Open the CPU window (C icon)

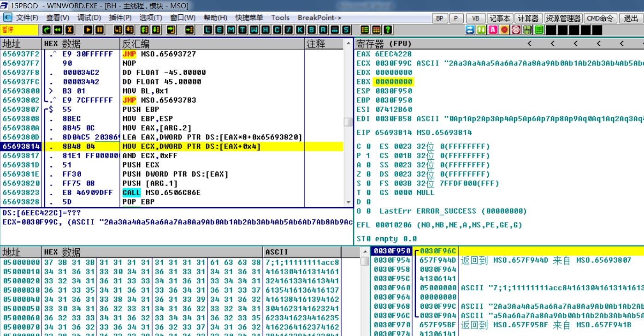(278, 30)
